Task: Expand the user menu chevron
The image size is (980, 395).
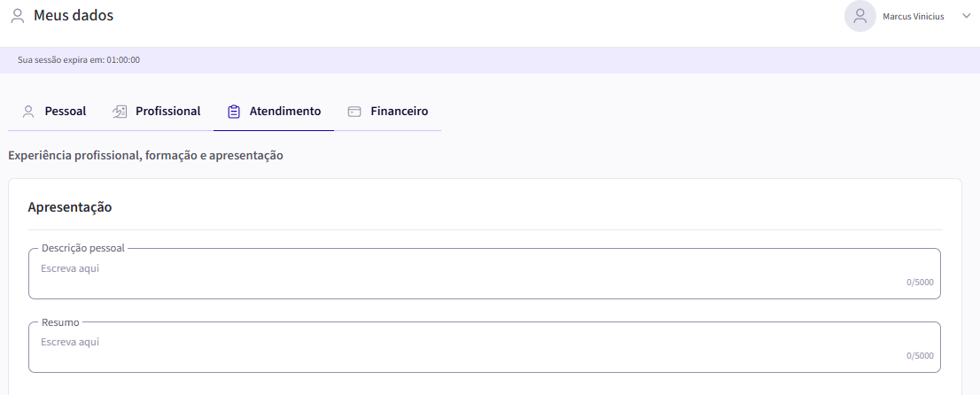Action: [x=966, y=16]
